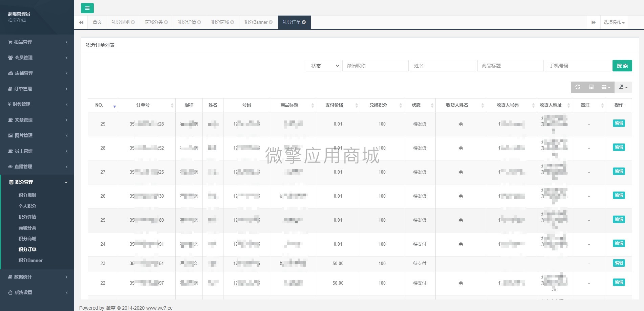644x311 pixels.
Task: Open the export data icon dropdown
Action: click(x=623, y=87)
